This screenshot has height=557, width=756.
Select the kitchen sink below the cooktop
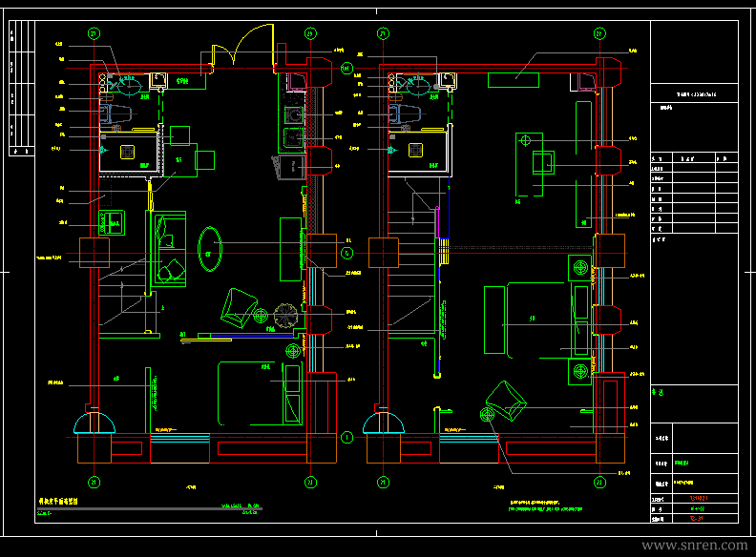(293, 137)
